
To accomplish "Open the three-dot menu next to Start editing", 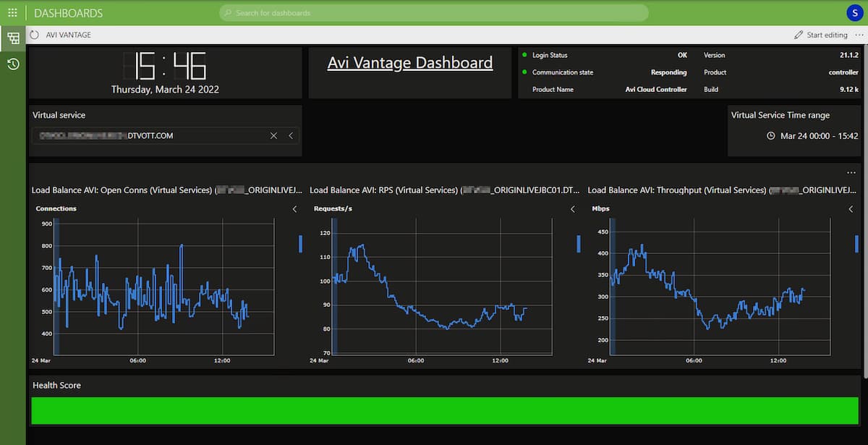I will pyautogui.click(x=859, y=35).
